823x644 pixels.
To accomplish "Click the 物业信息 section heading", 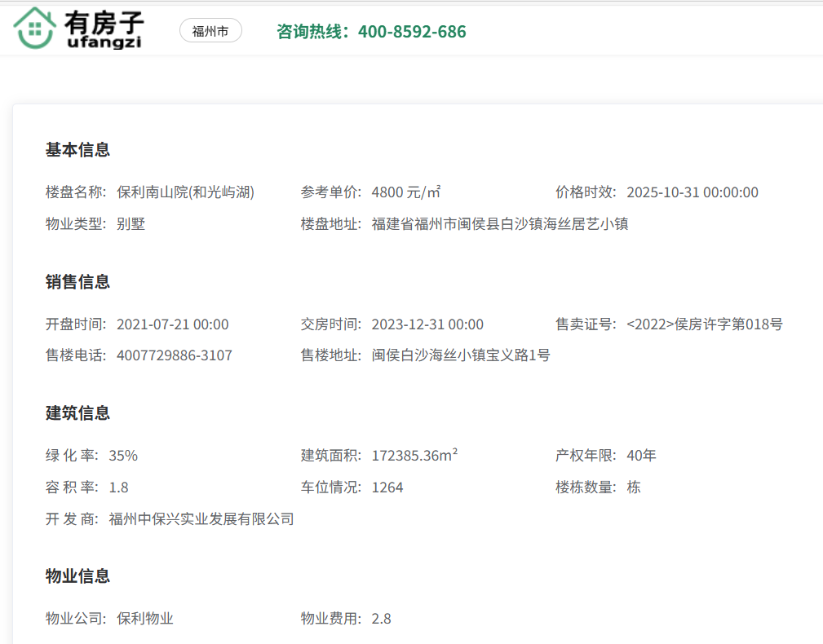I will (77, 576).
